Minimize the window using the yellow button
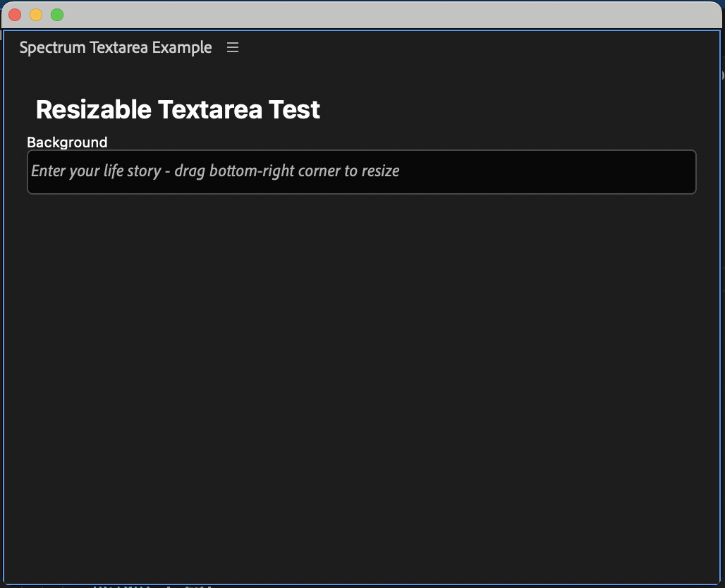Image resolution: width=725 pixels, height=588 pixels. [36, 15]
